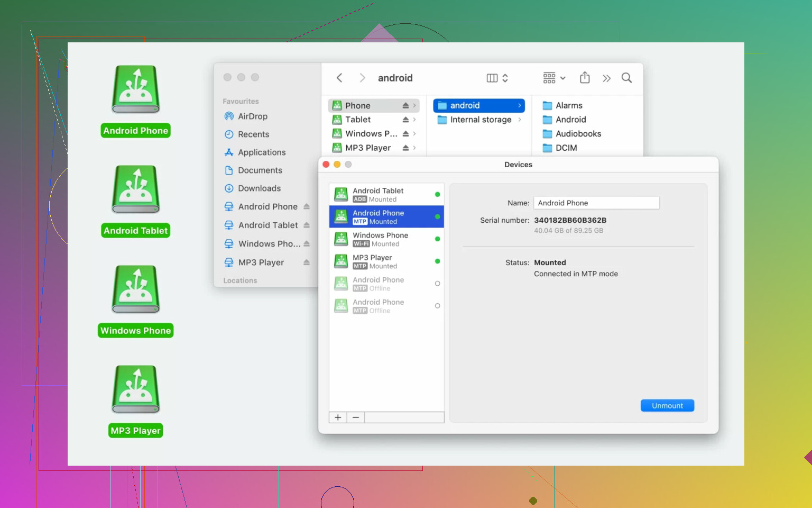Click Windows Phone green status dot
This screenshot has width=812, height=508.
(x=437, y=239)
